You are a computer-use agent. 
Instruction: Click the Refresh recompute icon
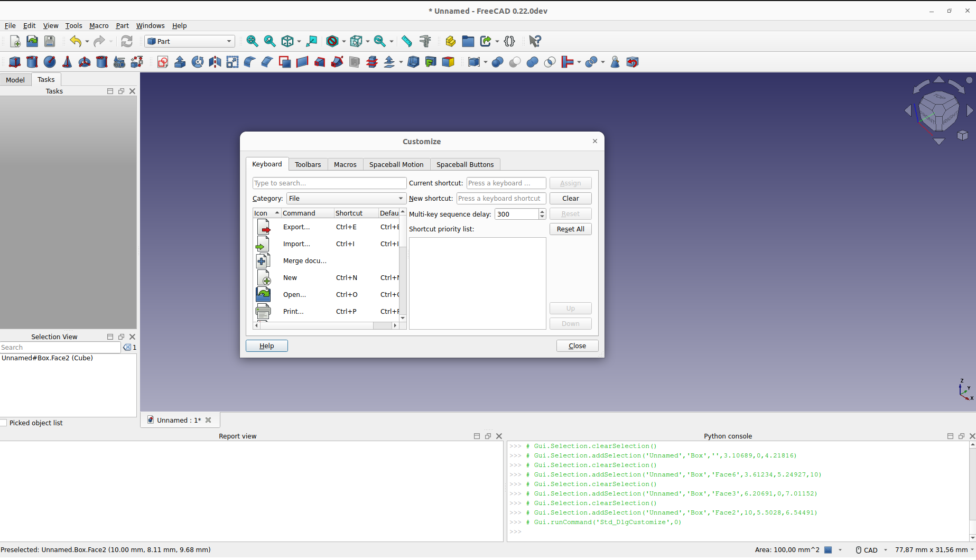point(127,41)
